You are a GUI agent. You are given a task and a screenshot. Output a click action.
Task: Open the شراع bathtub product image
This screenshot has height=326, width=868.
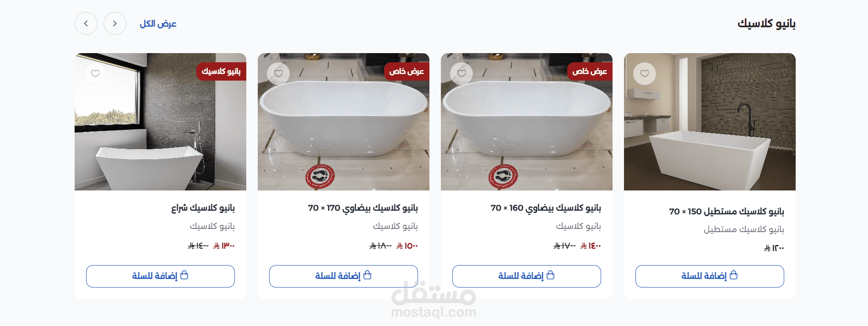coord(160,122)
